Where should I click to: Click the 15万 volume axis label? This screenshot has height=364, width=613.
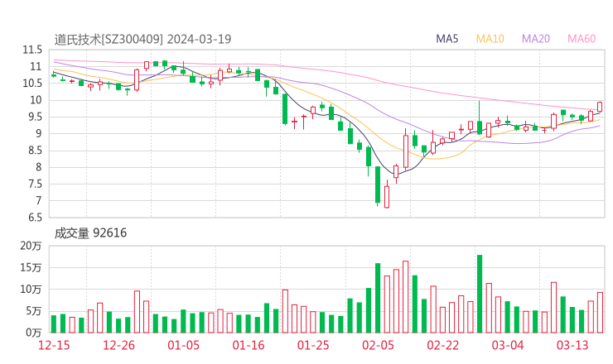pos(31,267)
